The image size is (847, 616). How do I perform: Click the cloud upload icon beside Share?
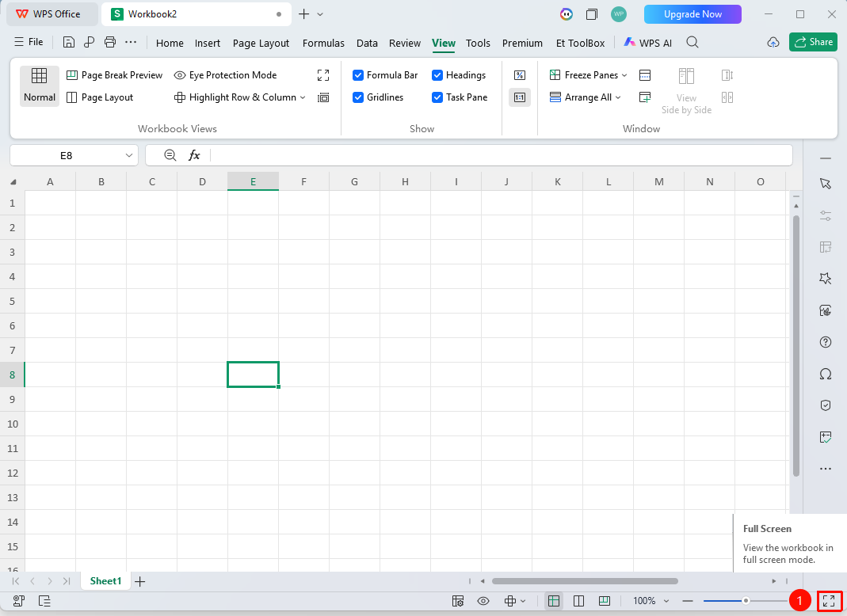click(773, 42)
